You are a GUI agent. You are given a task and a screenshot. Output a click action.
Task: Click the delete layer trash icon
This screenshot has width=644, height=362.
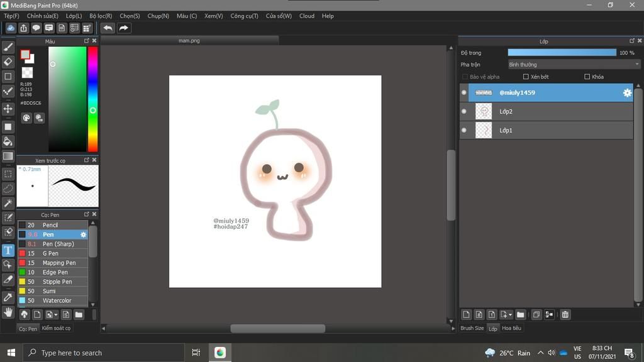pos(565,315)
